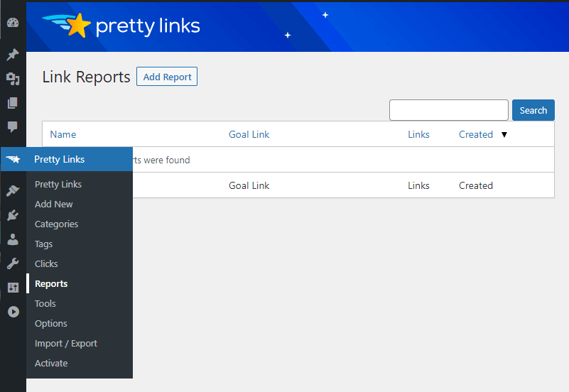Viewport: 569px width, 392px height.
Task: Toggle sort arrow next to Created column
Action: (504, 134)
